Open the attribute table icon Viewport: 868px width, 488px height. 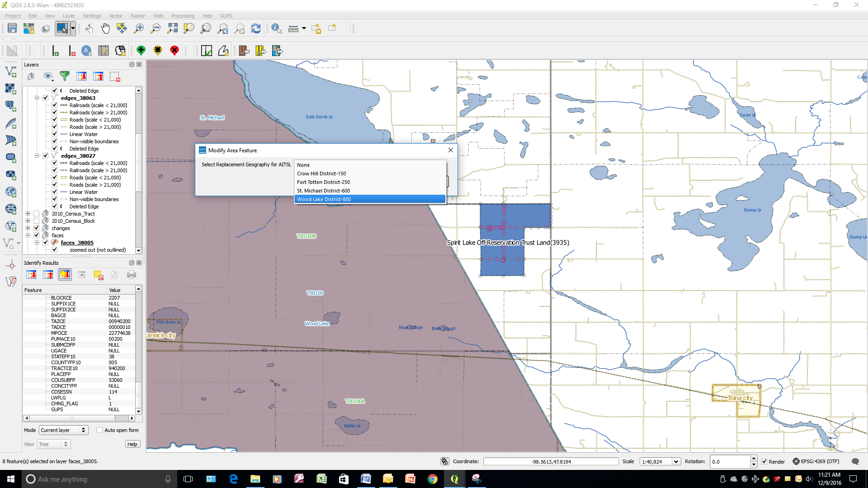click(x=104, y=51)
